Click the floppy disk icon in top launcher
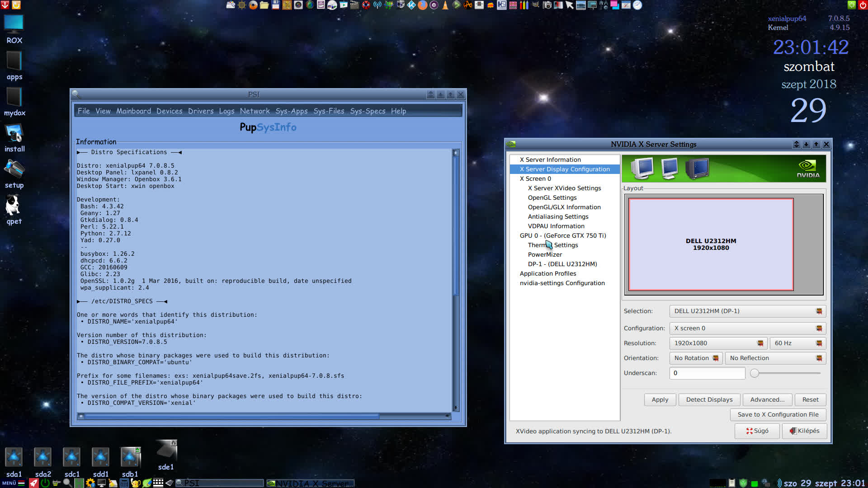Viewport: 868px width, 488px height. point(276,5)
